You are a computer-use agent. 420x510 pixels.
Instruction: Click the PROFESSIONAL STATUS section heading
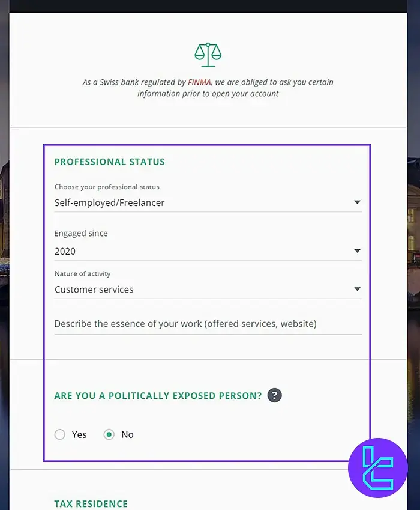click(109, 162)
